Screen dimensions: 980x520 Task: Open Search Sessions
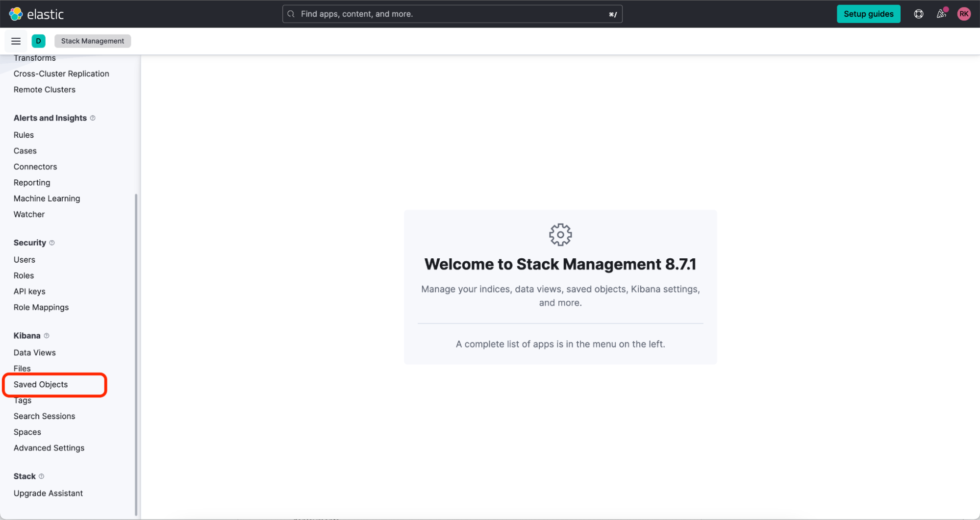pos(45,416)
